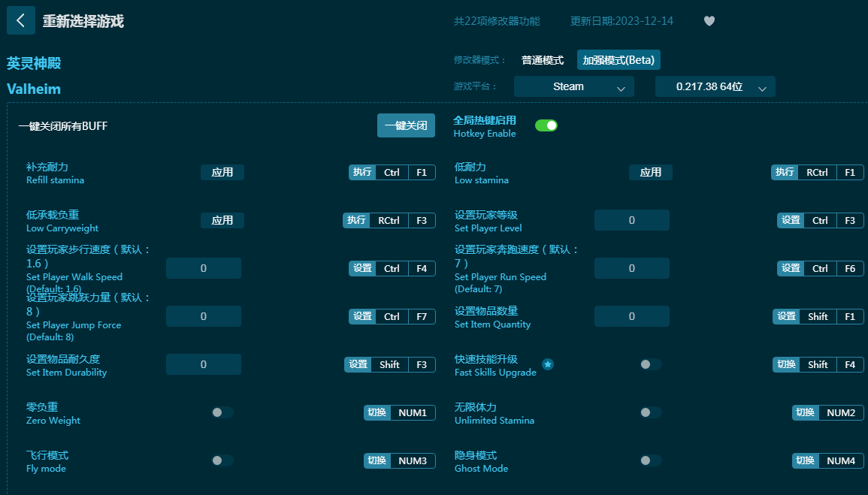This screenshot has height=495, width=868.
Task: Click the 一键关闭 button
Action: point(406,125)
